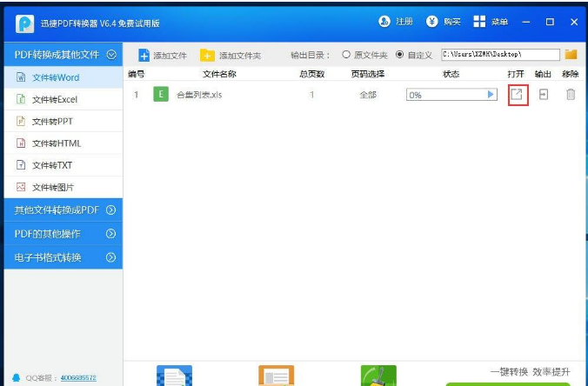Expand the 其他文件转换成PDF section
588x386 pixels.
click(x=110, y=210)
